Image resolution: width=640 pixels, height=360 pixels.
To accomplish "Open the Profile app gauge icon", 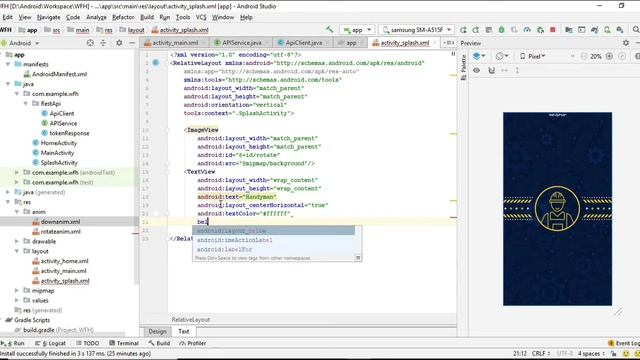I will pyautogui.click(x=527, y=30).
